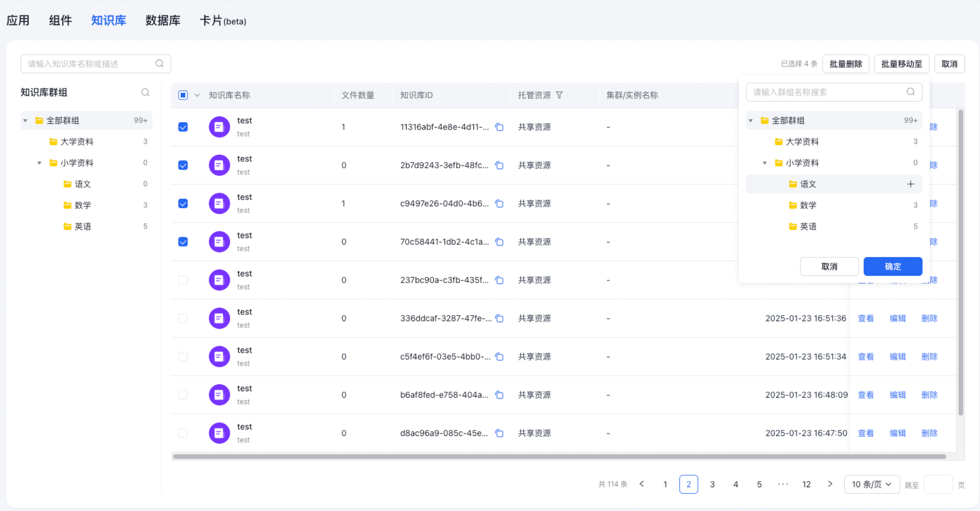Go to next page arrow
The height and width of the screenshot is (511, 980).
coord(830,484)
